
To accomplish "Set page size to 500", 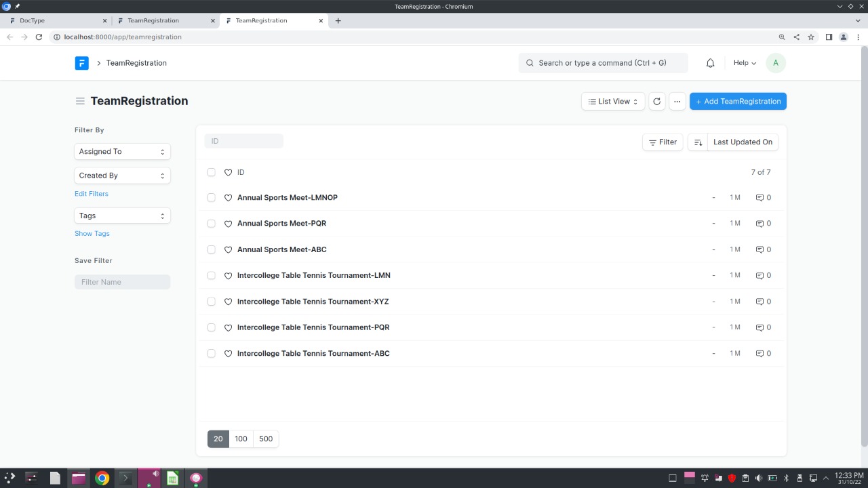I will pos(266,439).
